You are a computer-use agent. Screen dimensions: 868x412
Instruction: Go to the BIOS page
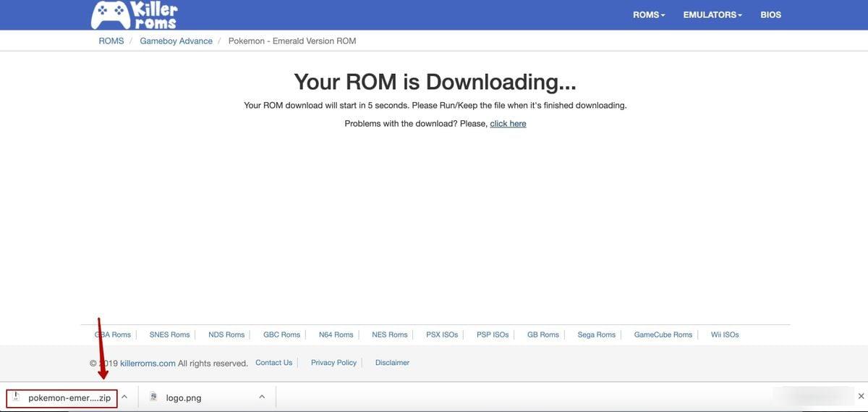tap(770, 14)
